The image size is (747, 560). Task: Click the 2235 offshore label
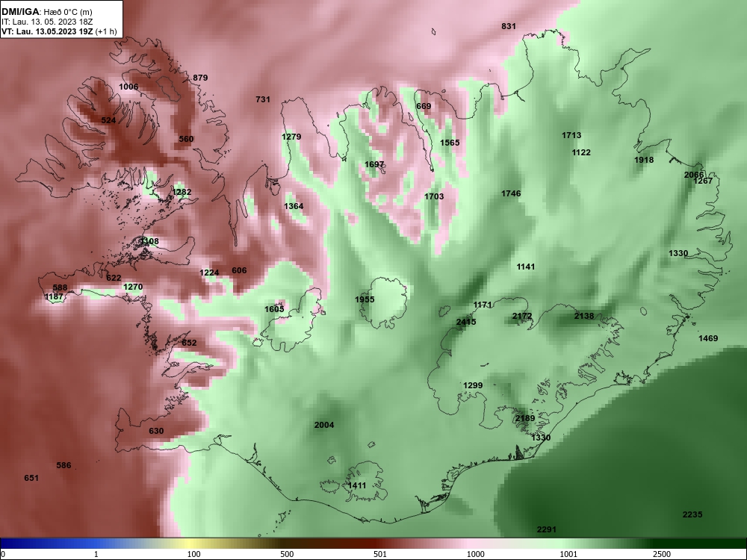(692, 514)
